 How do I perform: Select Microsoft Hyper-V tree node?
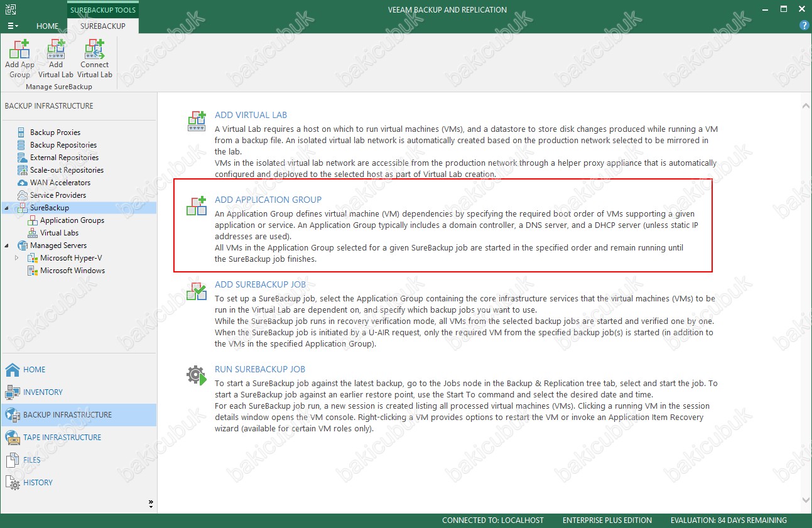72,258
